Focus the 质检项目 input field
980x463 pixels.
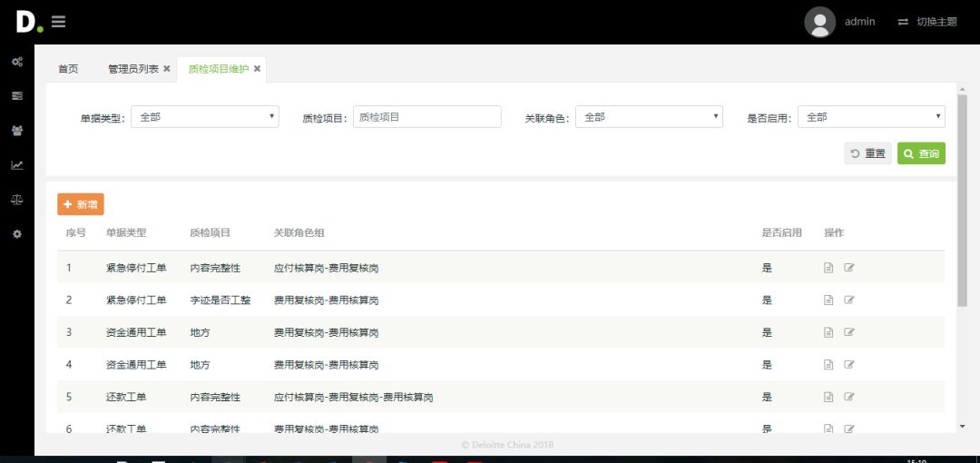(426, 117)
